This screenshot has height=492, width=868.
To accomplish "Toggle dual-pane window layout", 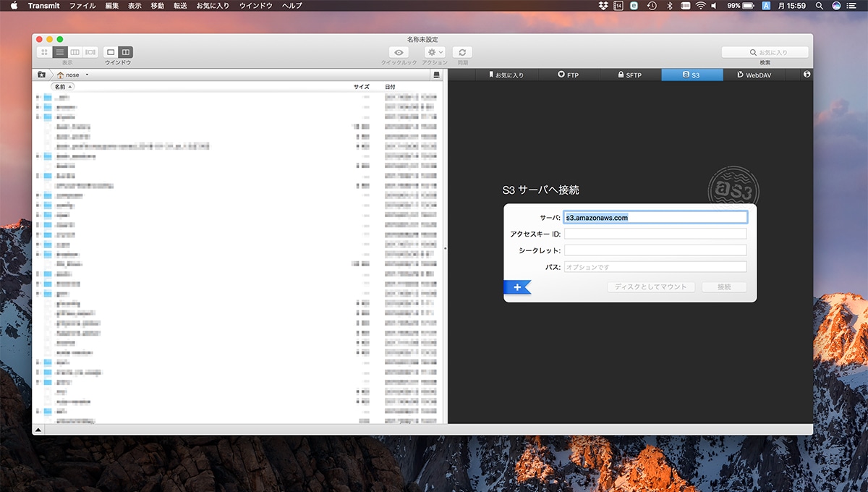I will click(x=125, y=52).
